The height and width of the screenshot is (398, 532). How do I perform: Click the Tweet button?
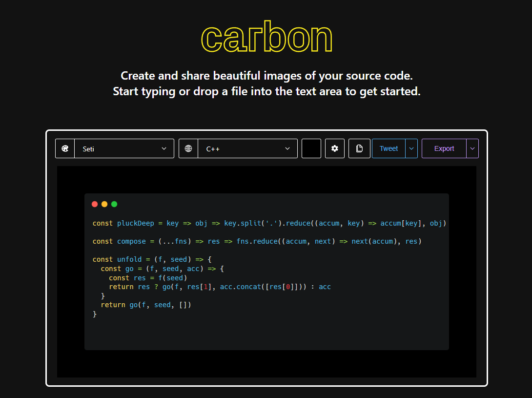[389, 148]
